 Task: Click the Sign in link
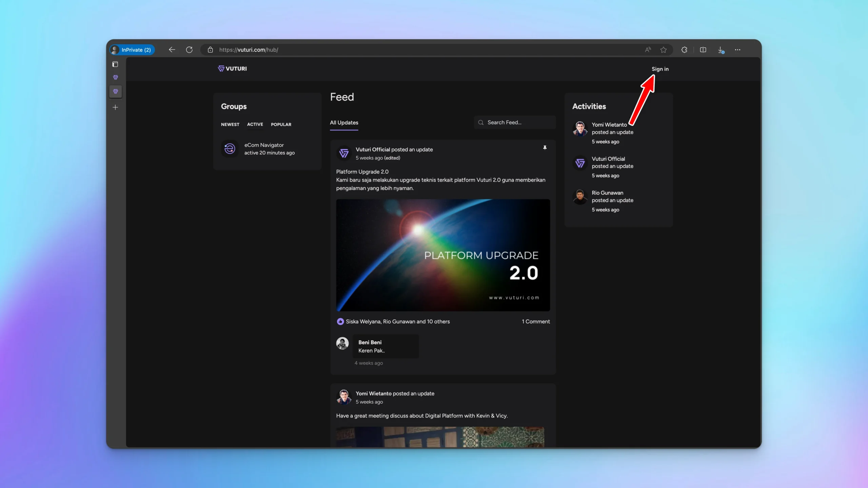[x=660, y=69]
